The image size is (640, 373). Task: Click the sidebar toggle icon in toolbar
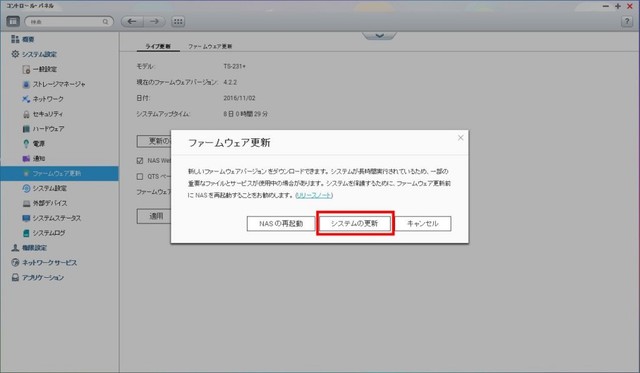click(13, 21)
